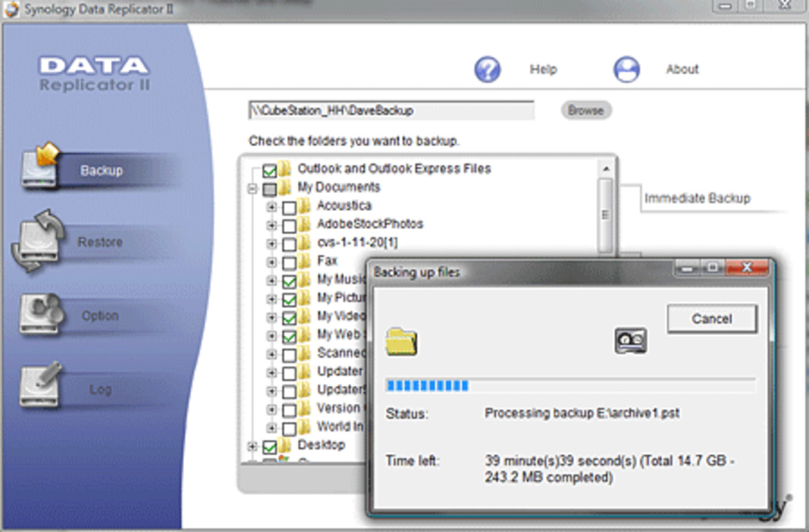Check the Scanned folder checkbox
This screenshot has height=532, width=809.
[289, 355]
